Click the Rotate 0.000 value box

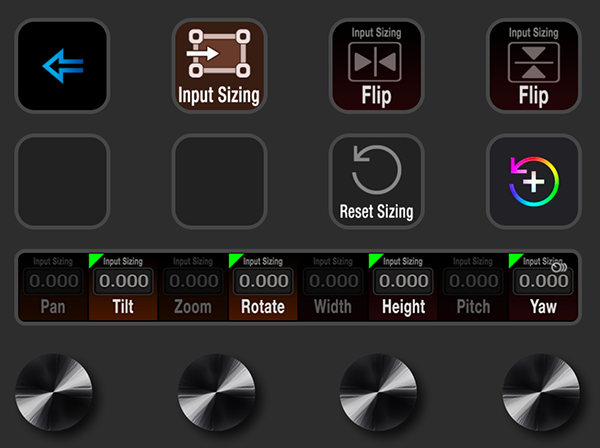tap(263, 281)
